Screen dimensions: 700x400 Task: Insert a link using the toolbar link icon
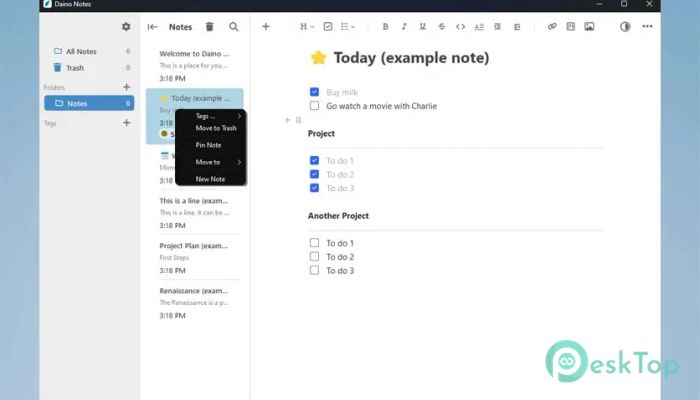click(x=552, y=26)
